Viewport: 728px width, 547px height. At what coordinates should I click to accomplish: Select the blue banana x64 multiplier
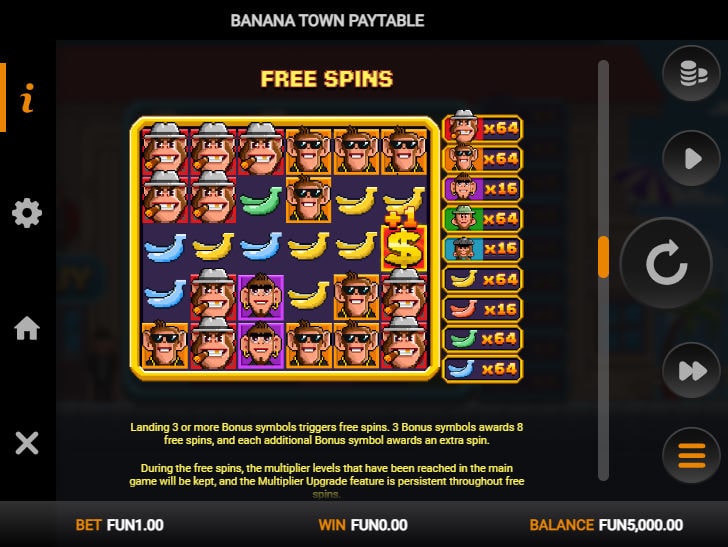[x=483, y=369]
